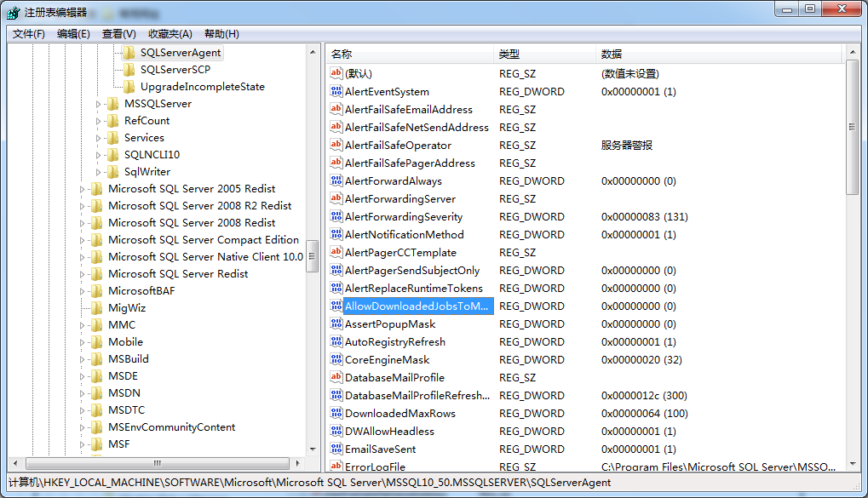Click the AlertEventSystem DWORD value icon
This screenshot has height=498, width=868.
click(336, 92)
